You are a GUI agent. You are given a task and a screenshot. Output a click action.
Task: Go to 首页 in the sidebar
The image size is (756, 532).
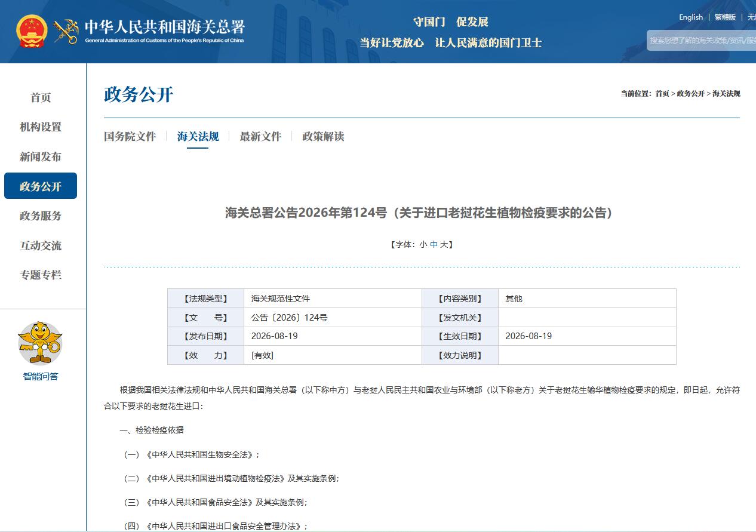41,97
